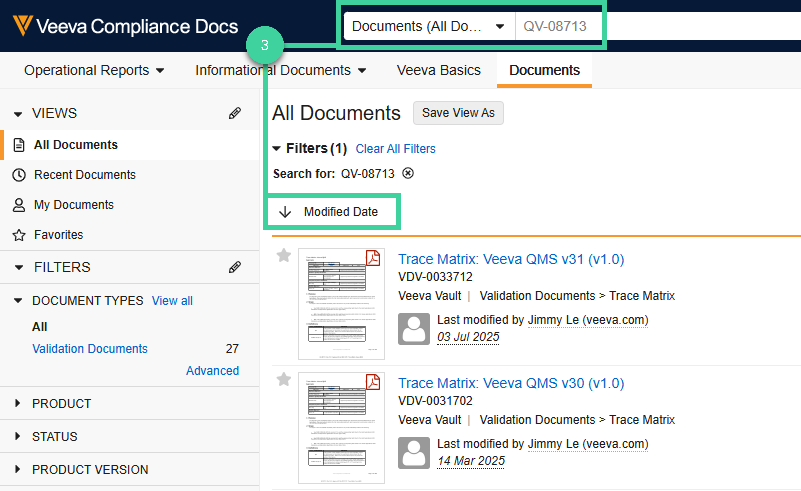
Task: Click Clear All Filters
Action: tap(395, 149)
